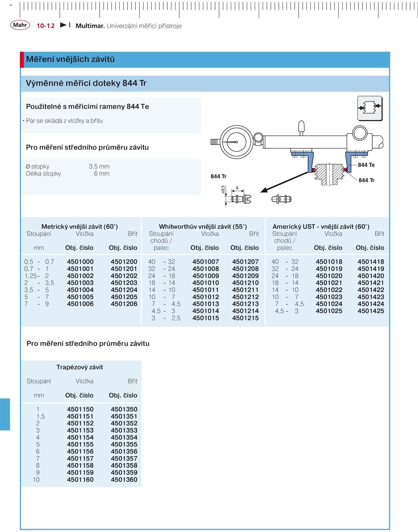Click order number 4501025 in the UST table
418x532 pixels.
(x=329, y=311)
